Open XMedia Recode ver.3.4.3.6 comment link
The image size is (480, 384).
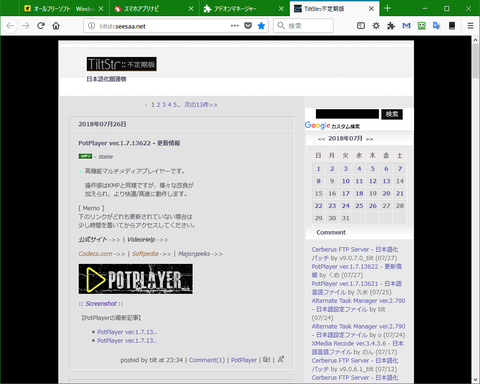pos(358,348)
